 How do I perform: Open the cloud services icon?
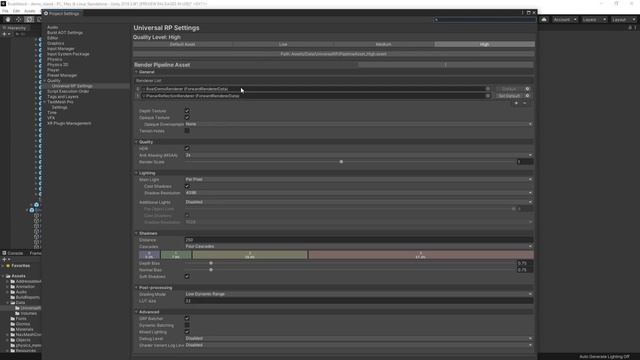pyautogui.click(x=544, y=20)
